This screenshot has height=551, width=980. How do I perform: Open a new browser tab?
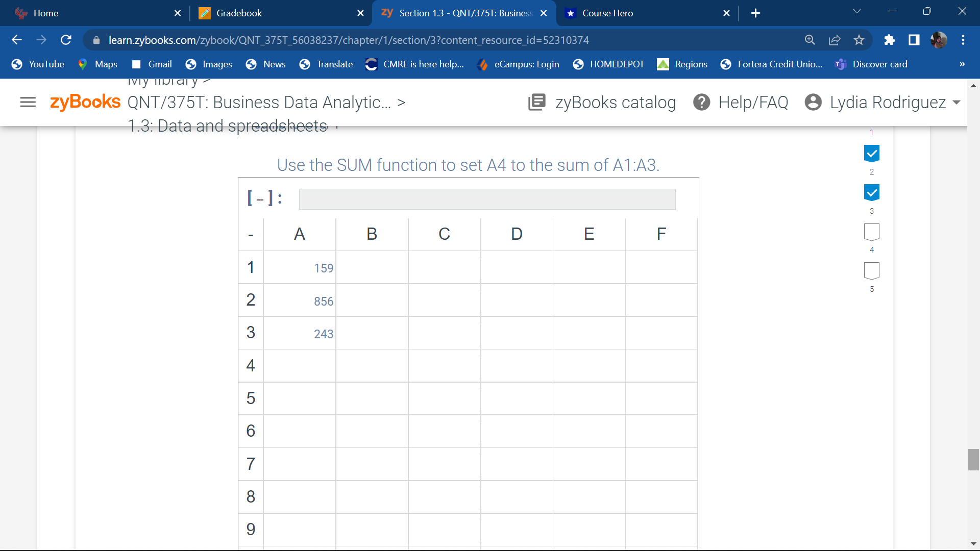point(756,13)
